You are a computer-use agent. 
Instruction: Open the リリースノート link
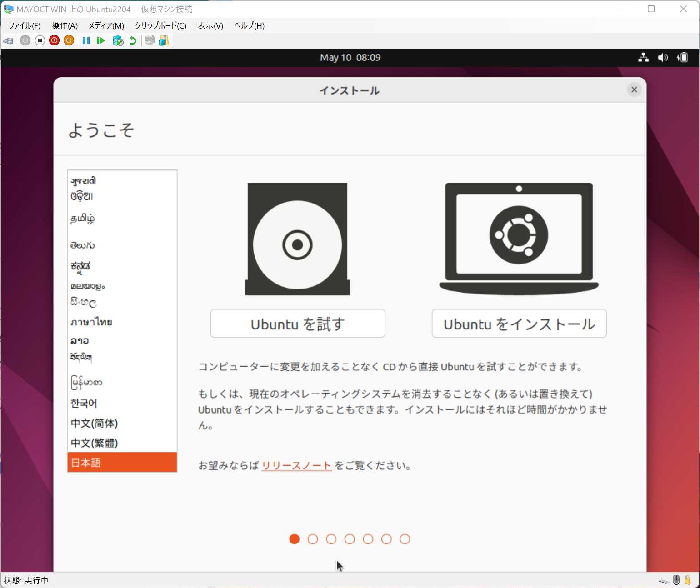(x=296, y=465)
